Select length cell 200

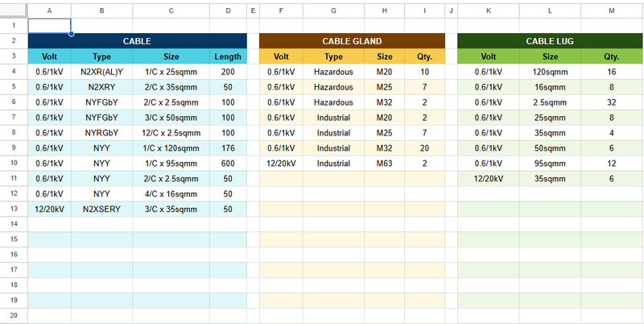[x=228, y=72]
